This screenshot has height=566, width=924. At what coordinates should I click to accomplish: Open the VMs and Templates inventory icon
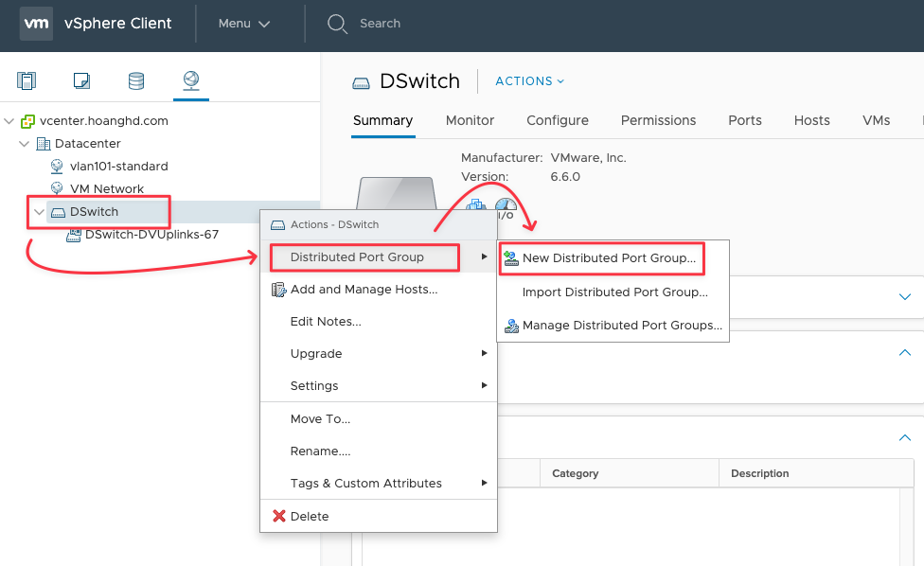[x=81, y=80]
